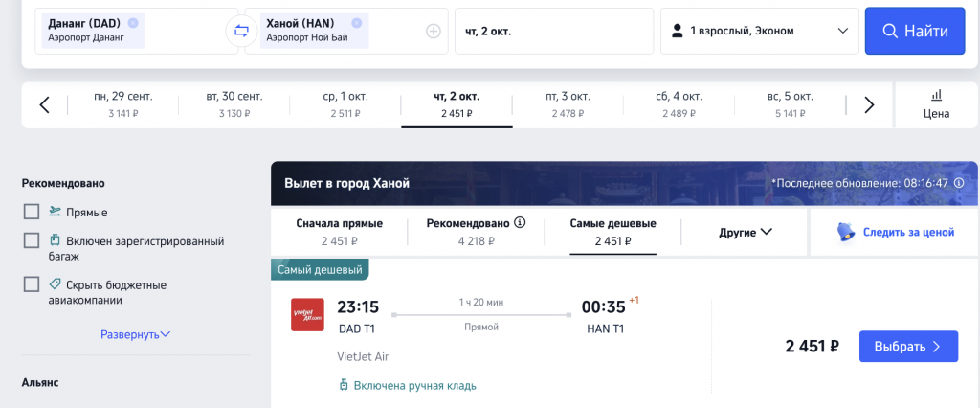980x408 pixels.
Task: Tick Скрыть бюджетные авиакомпании checkbox
Action: (x=32, y=284)
